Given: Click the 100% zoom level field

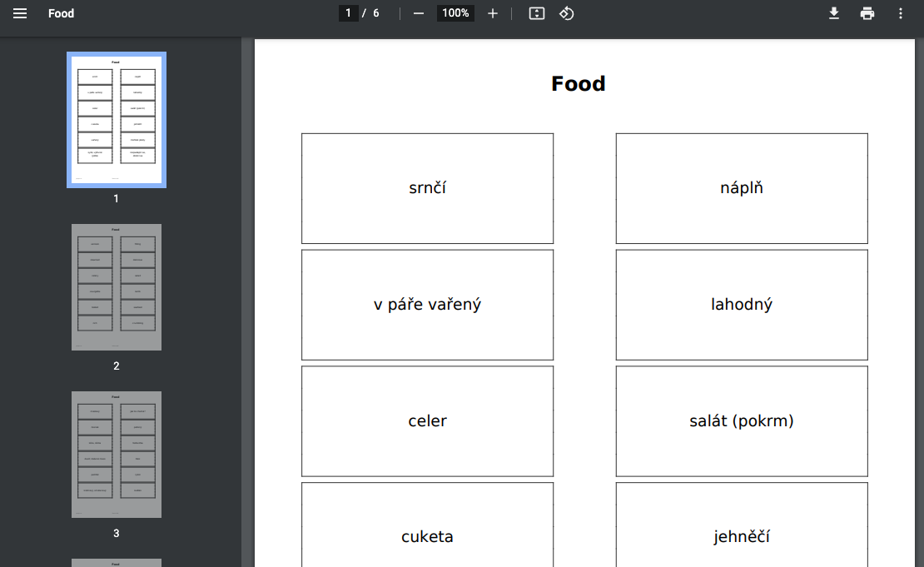Looking at the screenshot, I should click(455, 13).
